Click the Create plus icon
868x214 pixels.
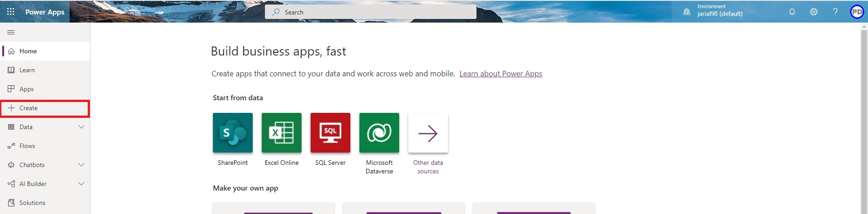(x=11, y=108)
